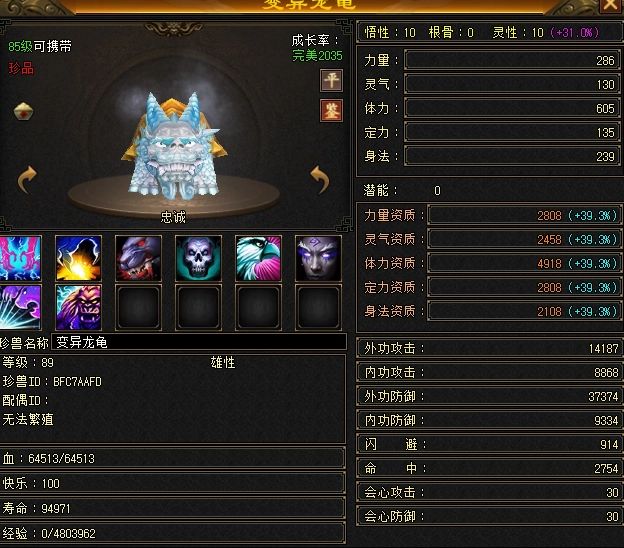This screenshot has height=548, width=624.
Task: Click the first empty skill slot
Action: coord(138,307)
